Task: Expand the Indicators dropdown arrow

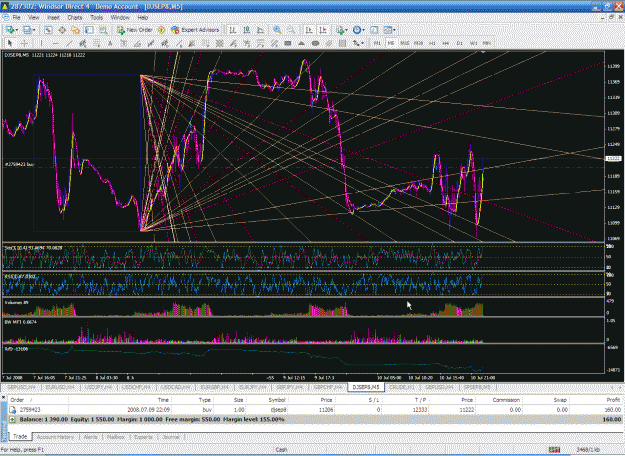Action: click(x=346, y=30)
